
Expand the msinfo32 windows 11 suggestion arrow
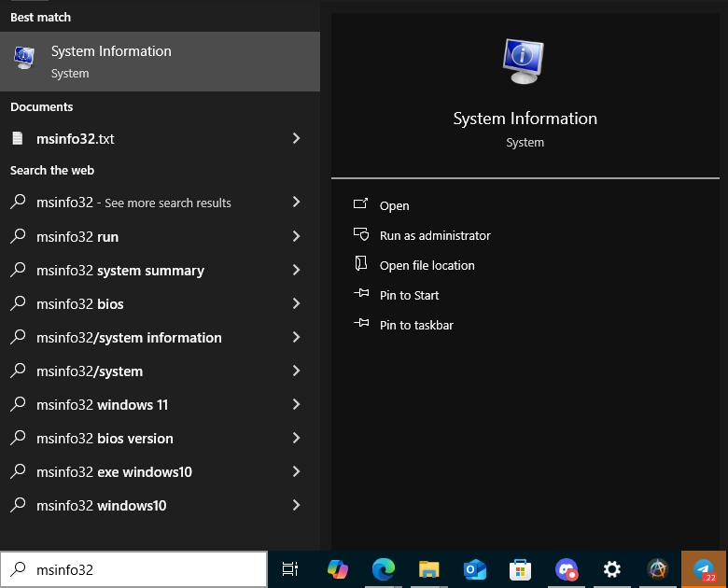point(296,405)
